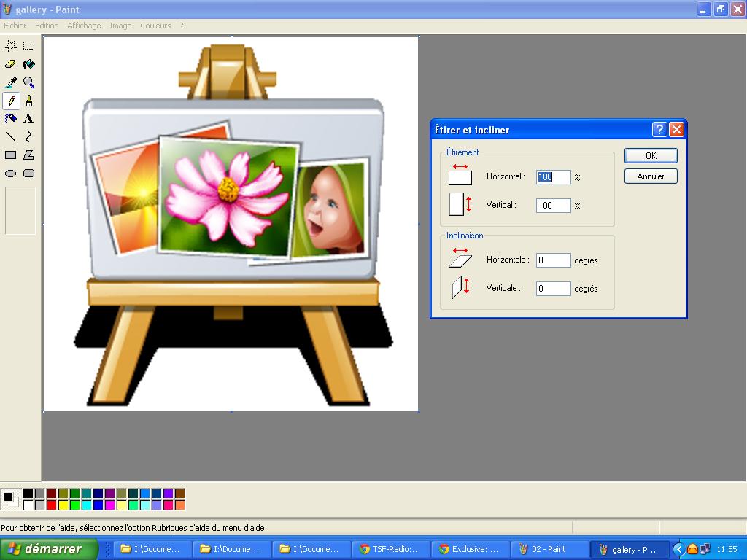Click the gallery - Paint taskbar button
The height and width of the screenshot is (560, 747).
pos(630,549)
